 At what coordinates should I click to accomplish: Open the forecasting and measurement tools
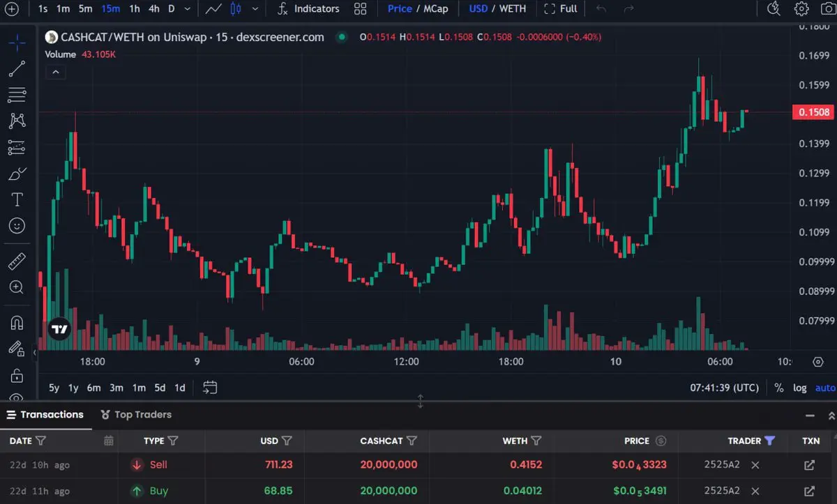pos(17,147)
